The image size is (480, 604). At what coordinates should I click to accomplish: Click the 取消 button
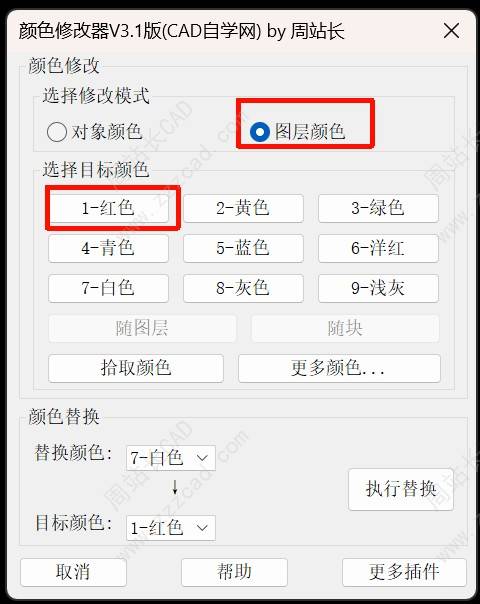tap(73, 572)
